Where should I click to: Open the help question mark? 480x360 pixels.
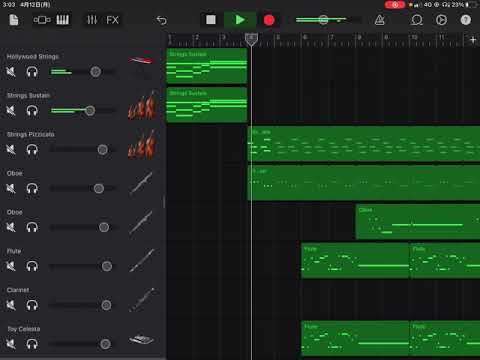(466, 20)
